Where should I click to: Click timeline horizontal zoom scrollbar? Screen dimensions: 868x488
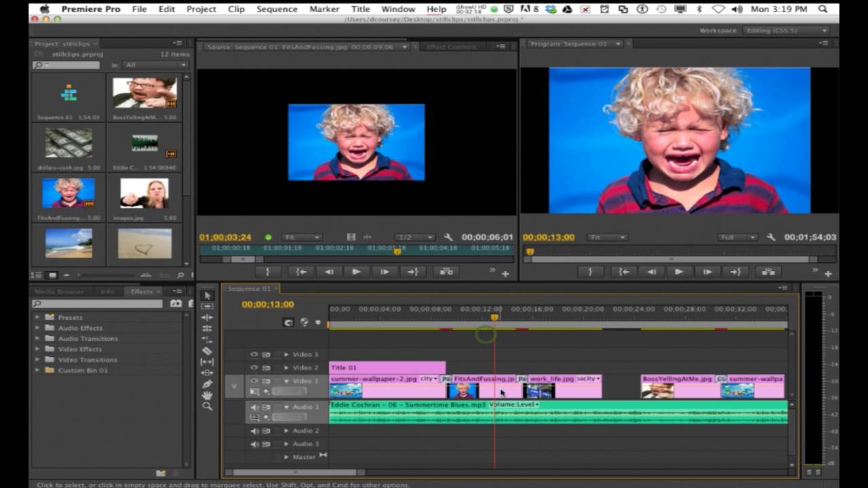click(x=296, y=472)
